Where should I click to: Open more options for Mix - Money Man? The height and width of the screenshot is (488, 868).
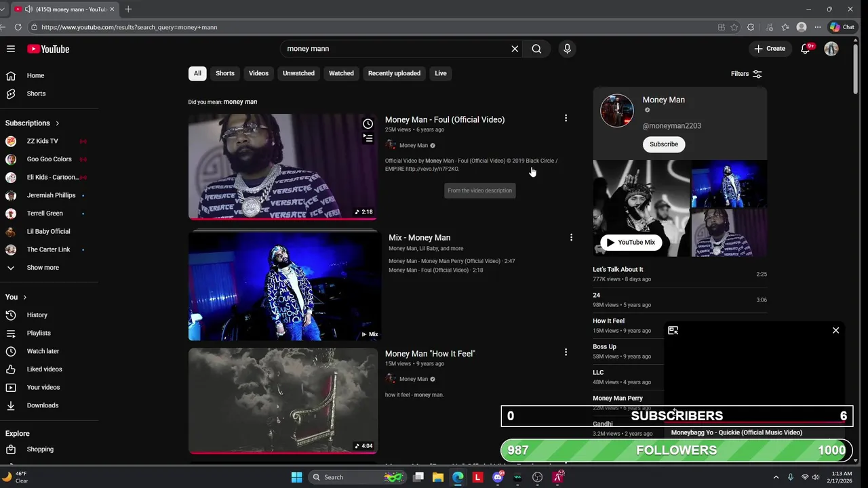point(571,237)
